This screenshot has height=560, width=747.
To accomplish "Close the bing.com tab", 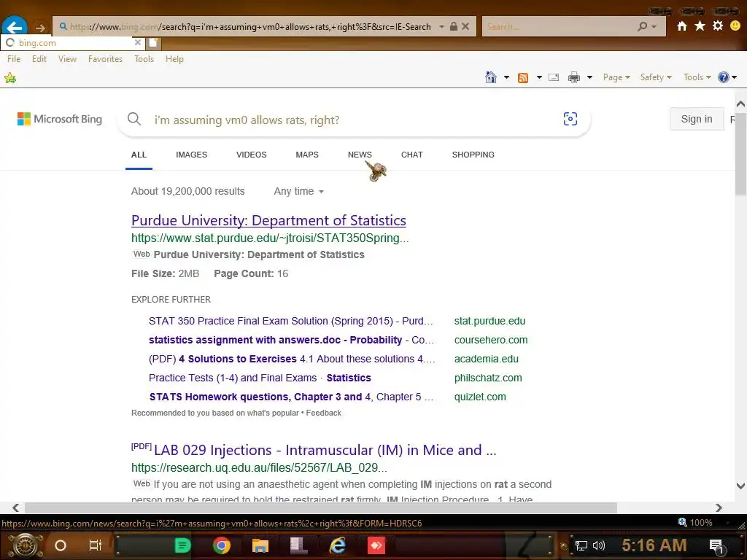I will click(x=138, y=42).
